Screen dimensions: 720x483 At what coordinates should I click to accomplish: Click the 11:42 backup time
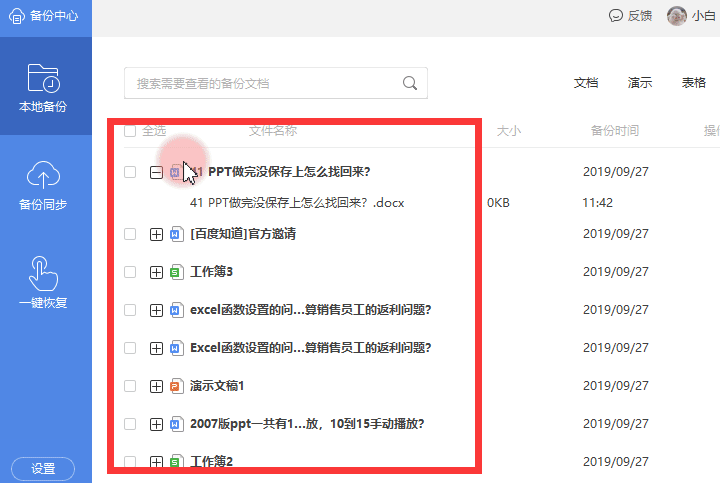pyautogui.click(x=597, y=203)
